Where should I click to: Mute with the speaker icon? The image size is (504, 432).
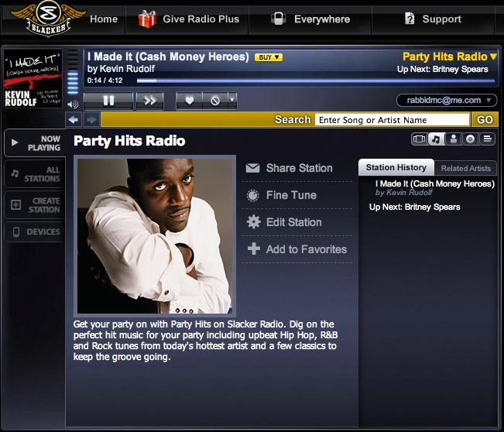(x=73, y=105)
